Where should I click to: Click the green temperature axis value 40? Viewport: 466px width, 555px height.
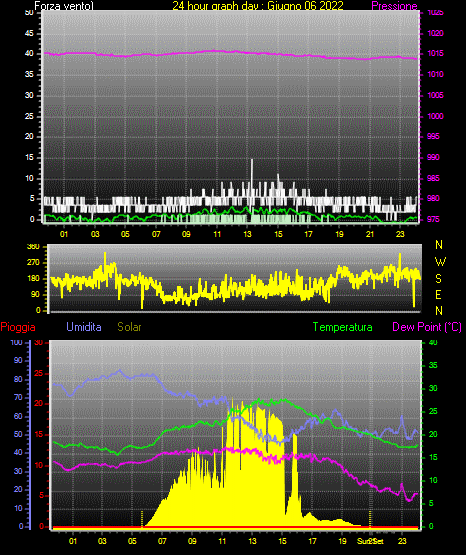click(433, 342)
